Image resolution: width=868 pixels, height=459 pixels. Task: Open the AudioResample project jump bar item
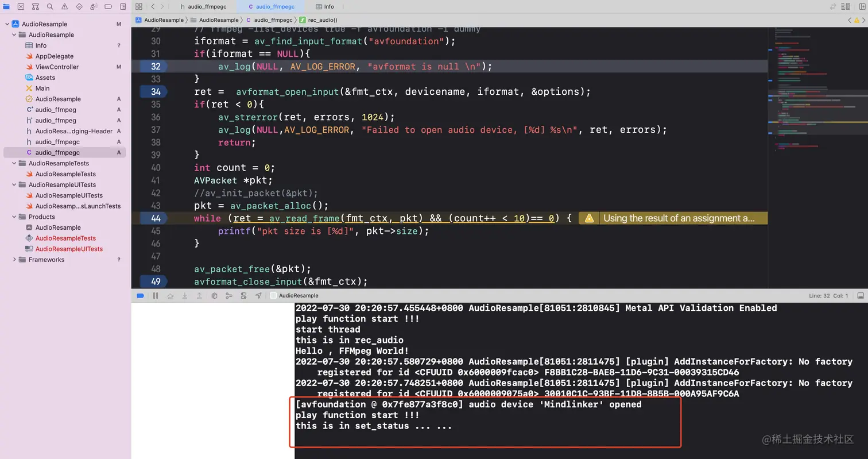tap(160, 20)
